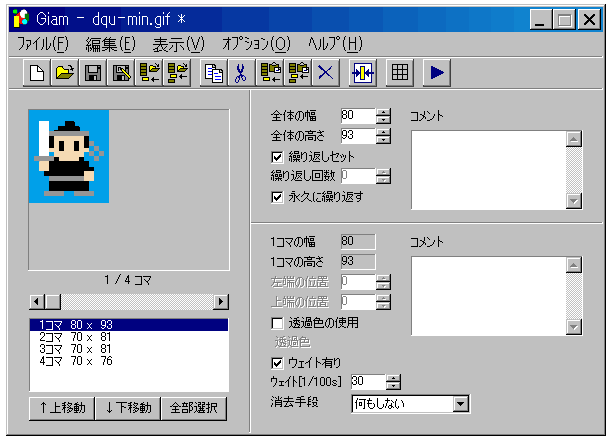Click the samurai frame preview image

(69, 157)
